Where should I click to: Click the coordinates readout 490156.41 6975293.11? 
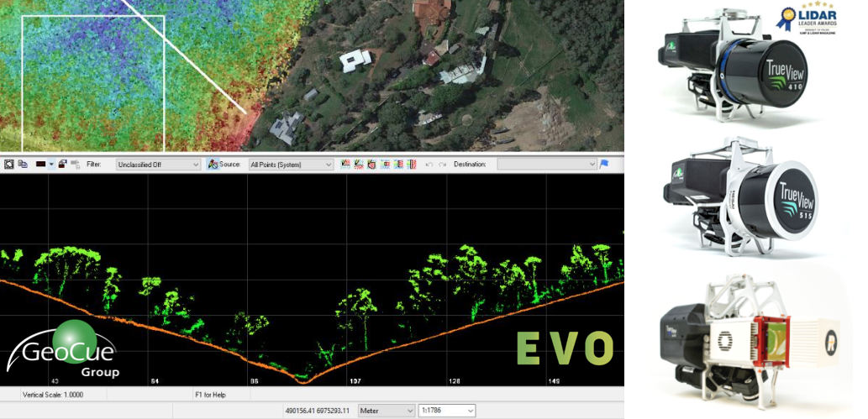coord(318,411)
